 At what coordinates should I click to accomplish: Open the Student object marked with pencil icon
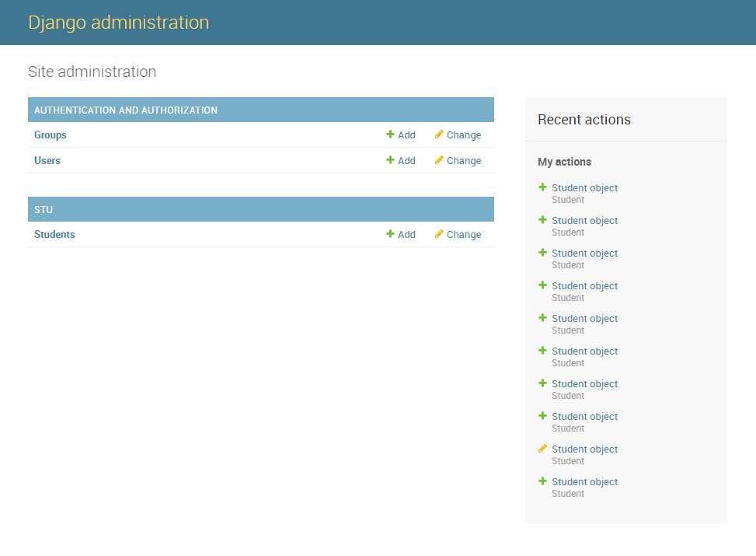click(584, 449)
